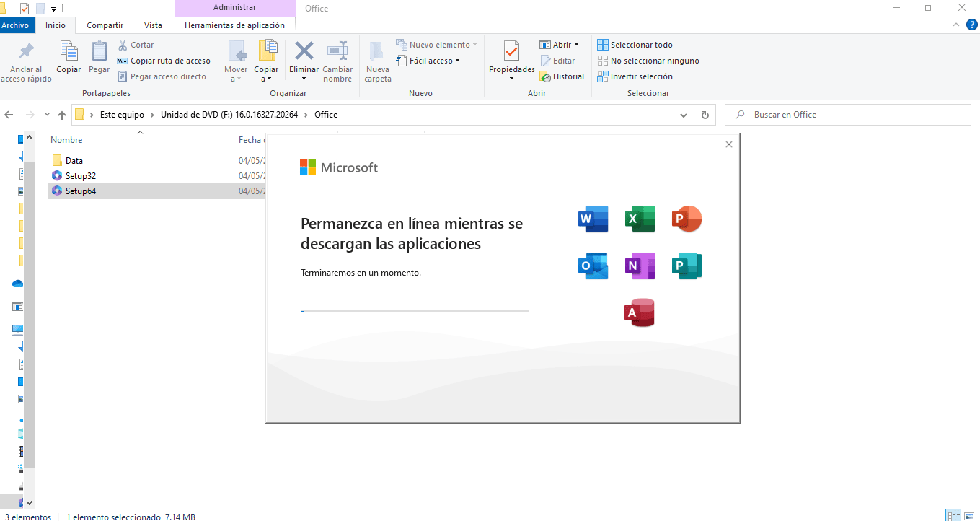Click the Word app icon

pos(592,219)
